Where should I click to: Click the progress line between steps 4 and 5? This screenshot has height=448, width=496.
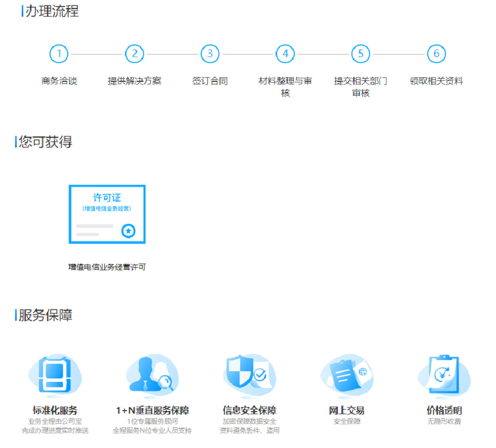coord(322,53)
